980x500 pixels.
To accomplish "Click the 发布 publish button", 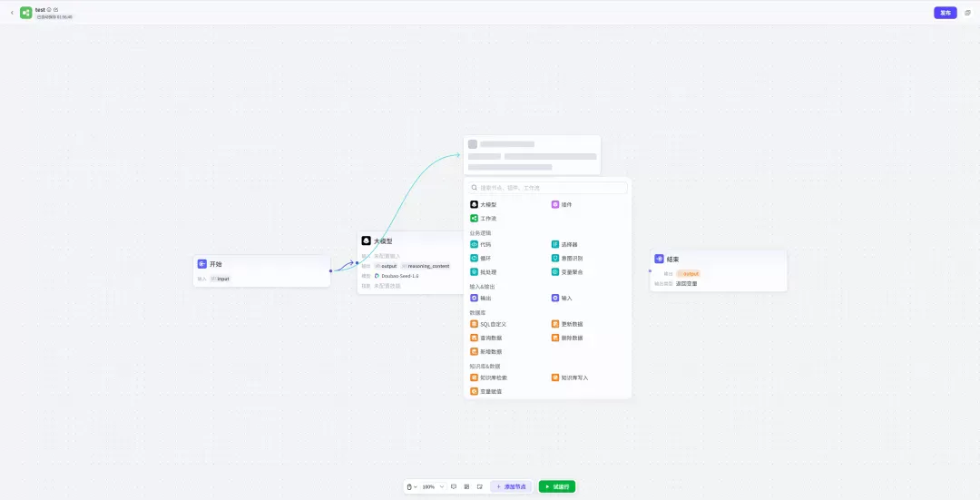I will point(945,13).
